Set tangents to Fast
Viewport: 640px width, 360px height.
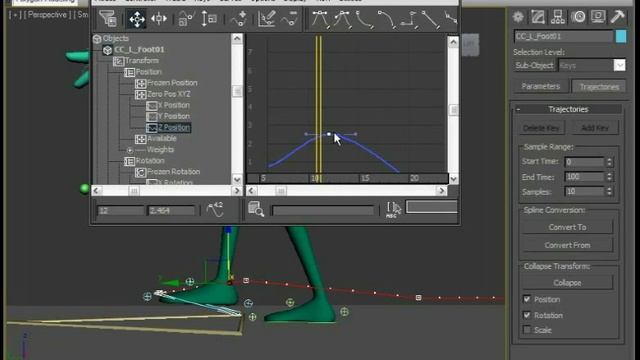(364, 19)
